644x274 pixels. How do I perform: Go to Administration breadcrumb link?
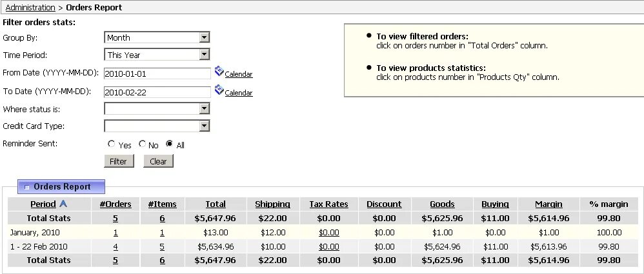tap(30, 8)
